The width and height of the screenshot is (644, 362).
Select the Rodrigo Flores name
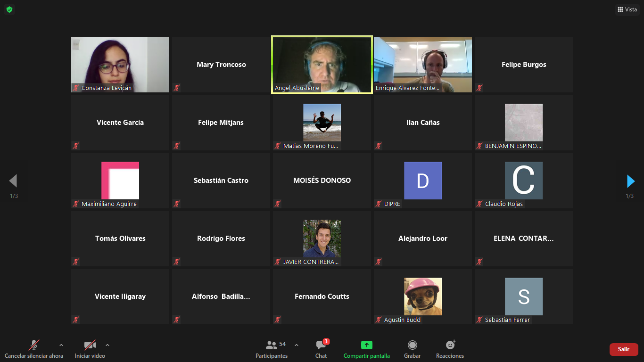click(x=221, y=239)
